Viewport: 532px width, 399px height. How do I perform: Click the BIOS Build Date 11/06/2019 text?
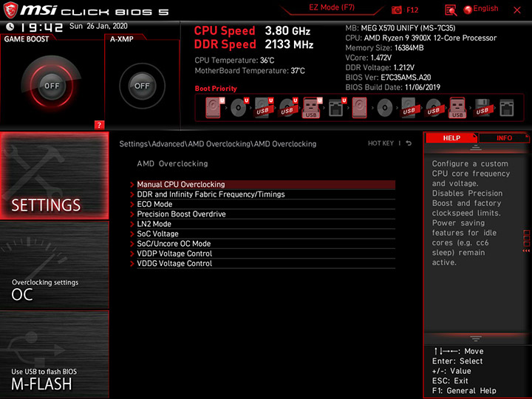coord(392,87)
